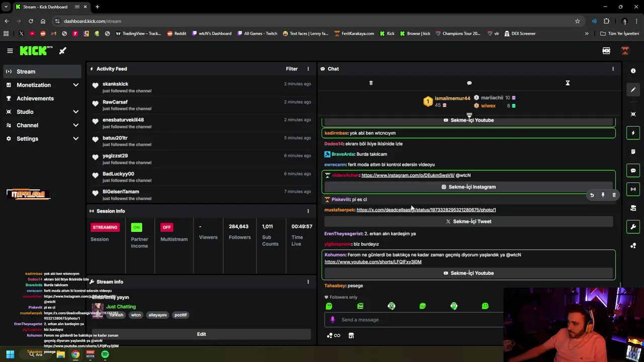Click Sekme-İçi Instagram button
Image resolution: width=644 pixels, height=362 pixels.
tap(468, 187)
